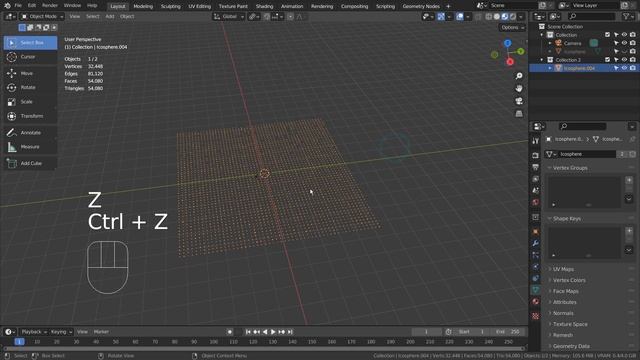This screenshot has width=640, height=360.
Task: Open the Object Data mesh tab
Action: pos(536,290)
